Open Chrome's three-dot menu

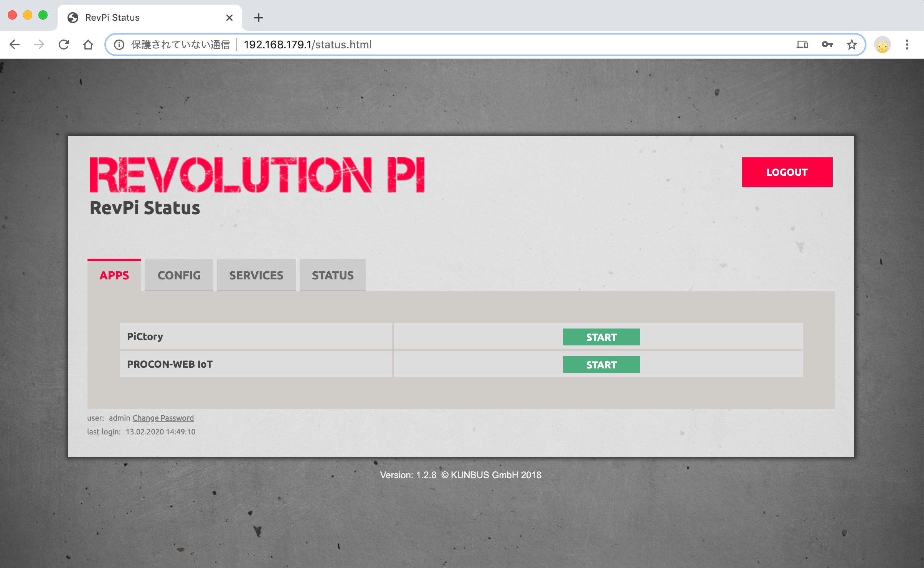[907, 44]
